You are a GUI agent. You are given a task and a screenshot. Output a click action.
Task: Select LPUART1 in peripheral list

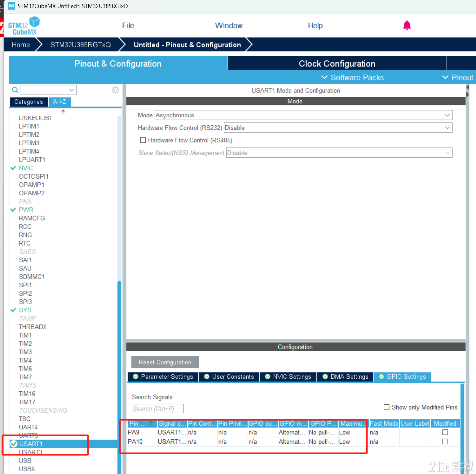click(x=32, y=160)
